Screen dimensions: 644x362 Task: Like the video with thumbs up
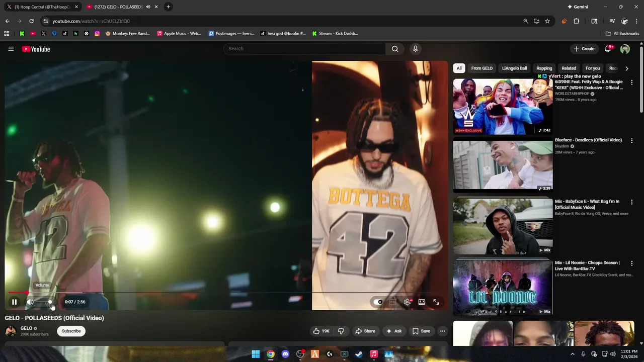coord(321,331)
